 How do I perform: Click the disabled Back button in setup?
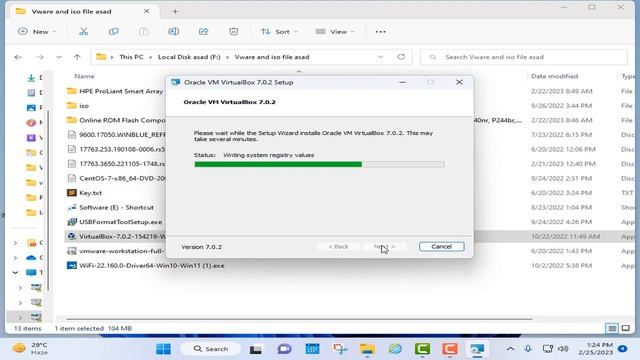338,247
